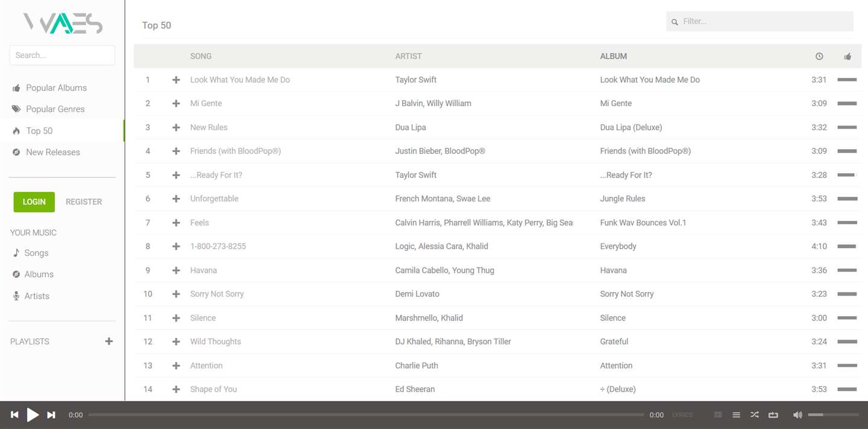This screenshot has width=868, height=429.
Task: Toggle the queue list icon in player
Action: 736,415
